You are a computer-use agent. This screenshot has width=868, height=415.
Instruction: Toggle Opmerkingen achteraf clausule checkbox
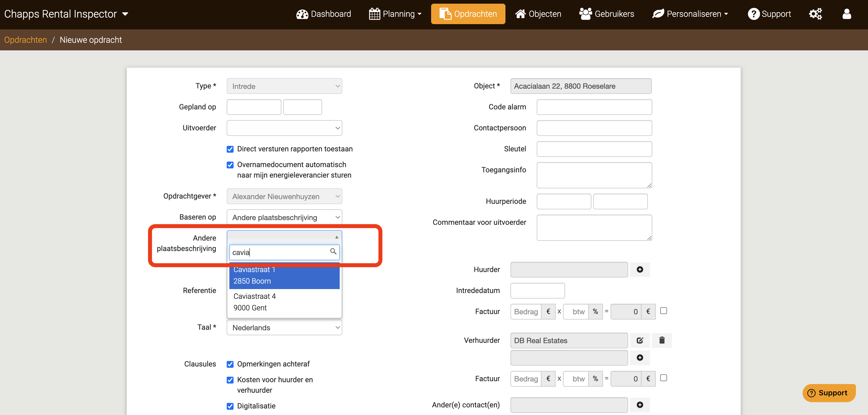tap(230, 364)
